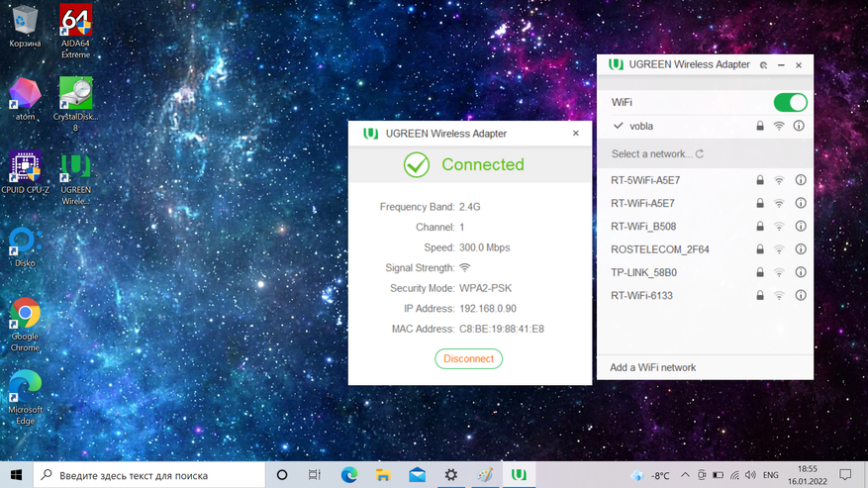Open weather widget showing -8°C
Viewport: 868px width, 488px height.
coord(650,475)
